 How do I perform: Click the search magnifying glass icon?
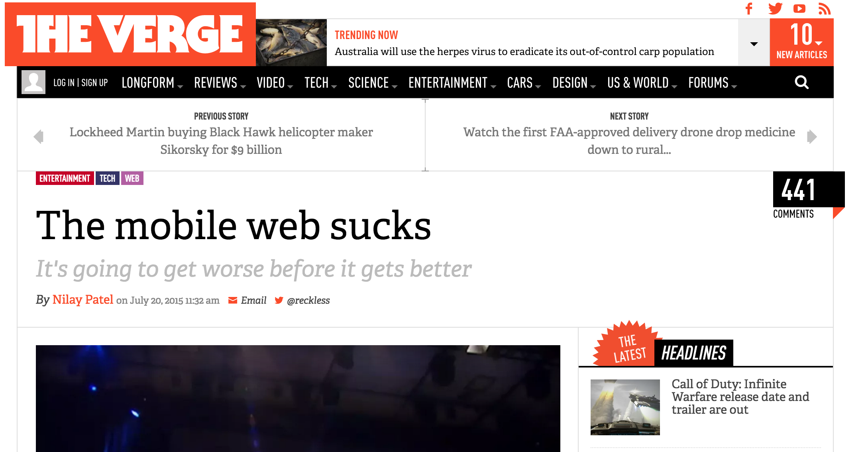801,83
